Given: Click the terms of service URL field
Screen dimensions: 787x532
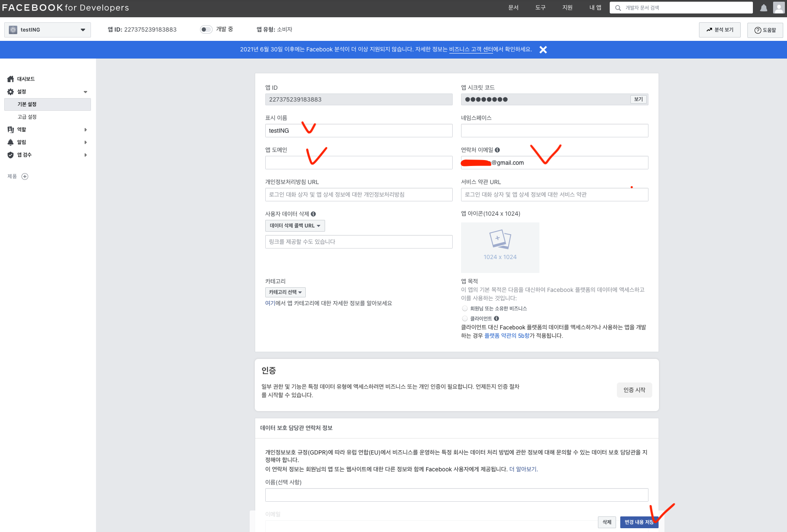Looking at the screenshot, I should point(555,195).
